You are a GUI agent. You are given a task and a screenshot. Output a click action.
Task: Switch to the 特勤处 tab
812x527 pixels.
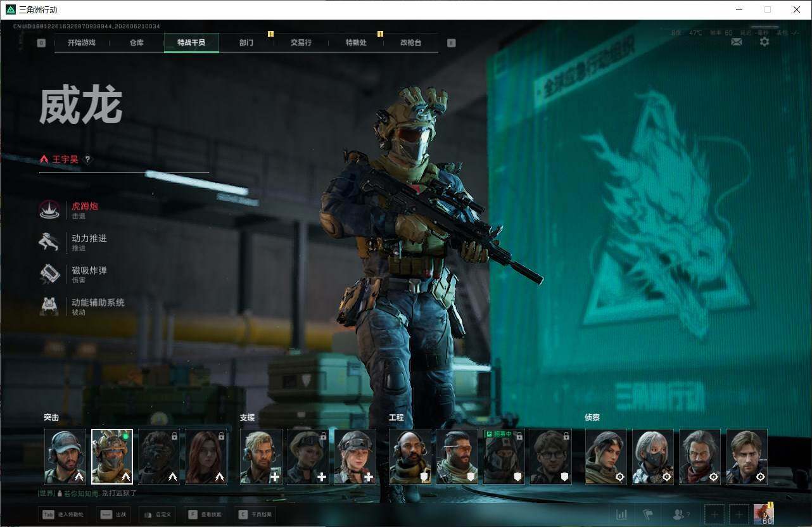[356, 43]
